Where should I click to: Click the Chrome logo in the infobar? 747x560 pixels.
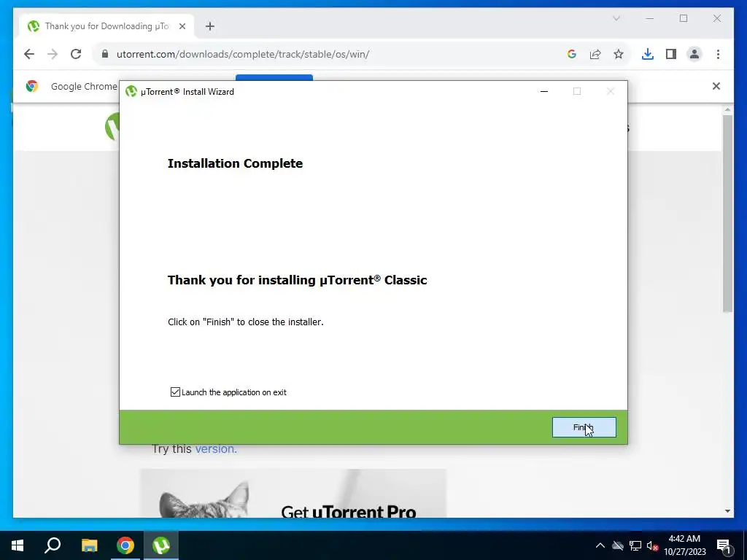(32, 86)
